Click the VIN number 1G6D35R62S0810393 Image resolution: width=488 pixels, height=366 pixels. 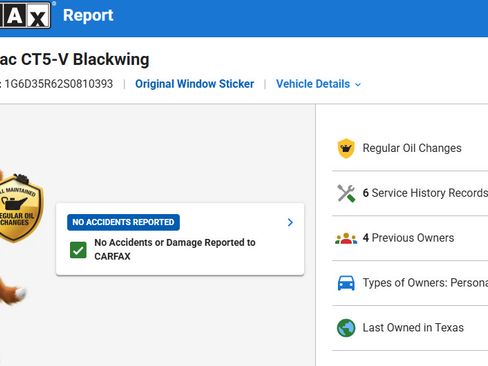[59, 84]
